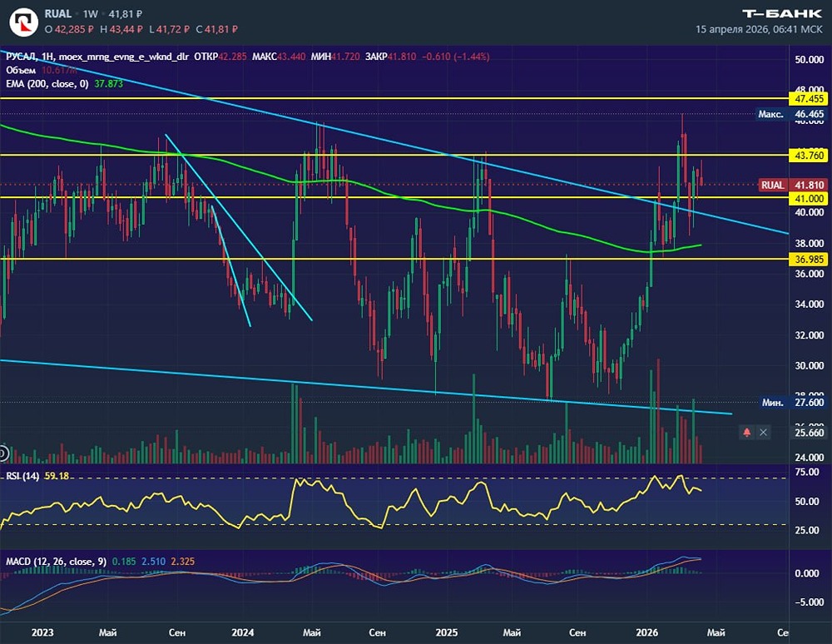Image resolution: width=832 pixels, height=644 pixels.
Task: Click the 25.660 cursor price label
Action: point(810,433)
